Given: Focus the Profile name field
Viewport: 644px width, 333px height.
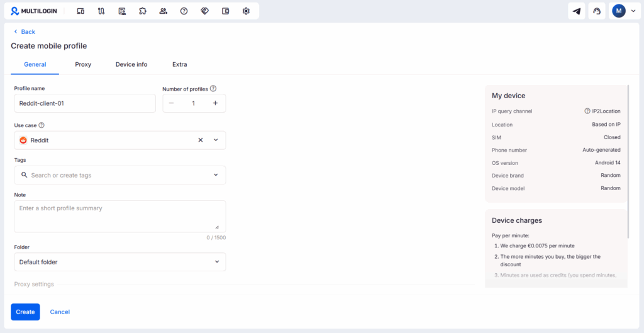Looking at the screenshot, I should 85,103.
